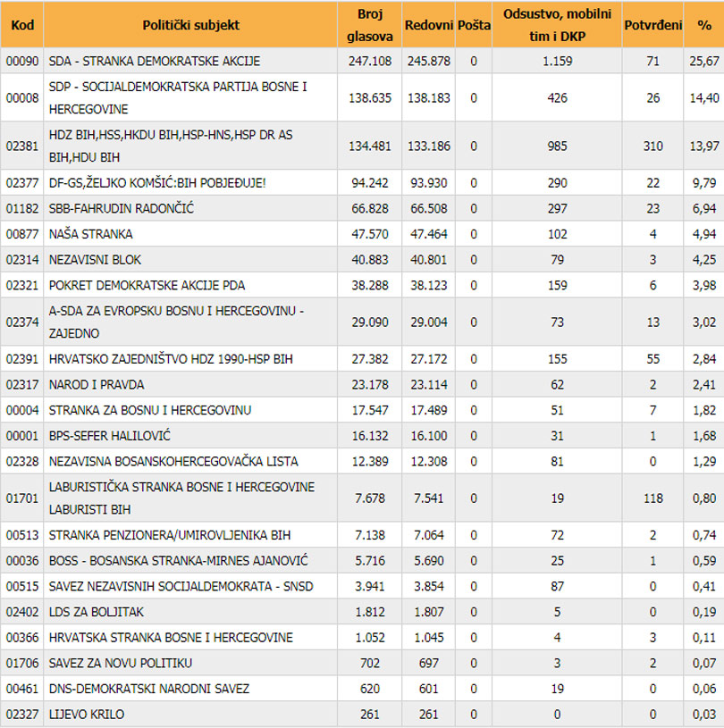Click the 'Broj glasova' column header
This screenshot has height=728, width=724.
tap(370, 25)
